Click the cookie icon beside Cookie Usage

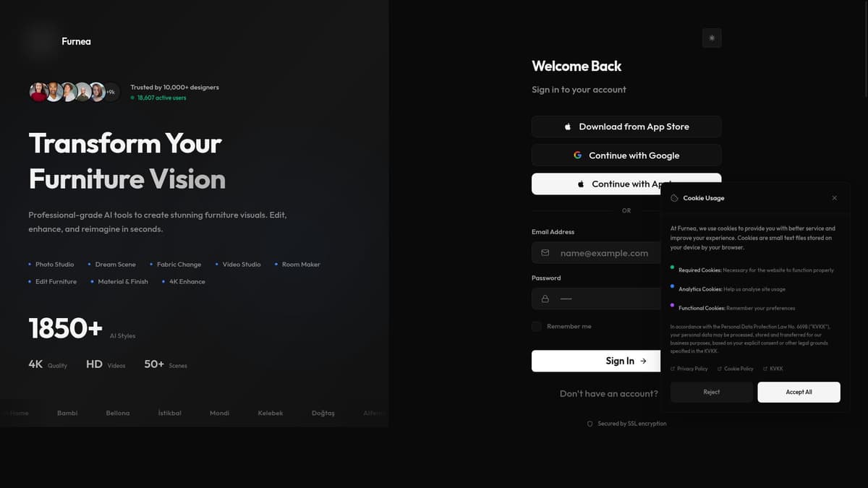click(674, 198)
